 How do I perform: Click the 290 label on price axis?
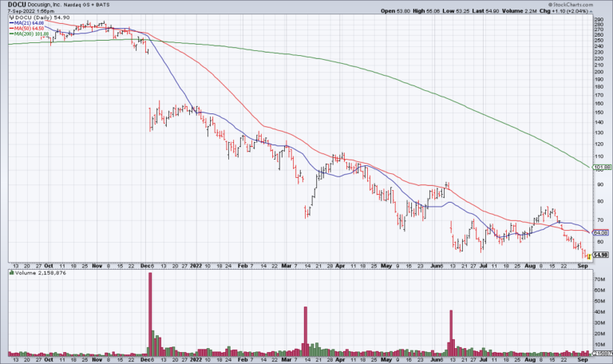[x=599, y=19]
